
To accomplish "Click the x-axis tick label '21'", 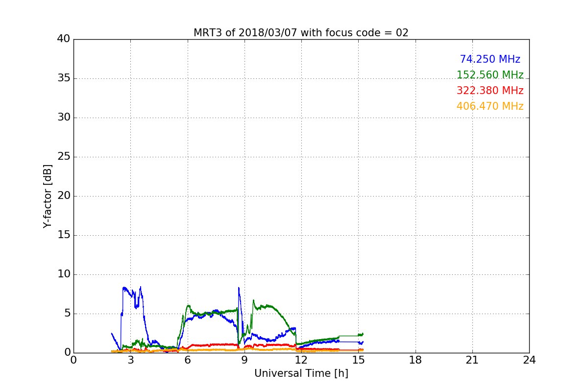I will pos(472,360).
